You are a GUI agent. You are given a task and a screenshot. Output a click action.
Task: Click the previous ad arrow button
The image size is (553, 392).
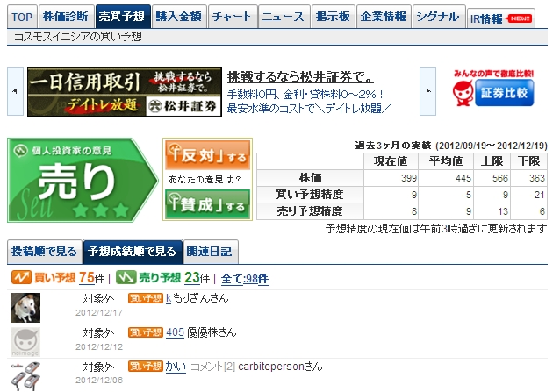pyautogui.click(x=15, y=91)
